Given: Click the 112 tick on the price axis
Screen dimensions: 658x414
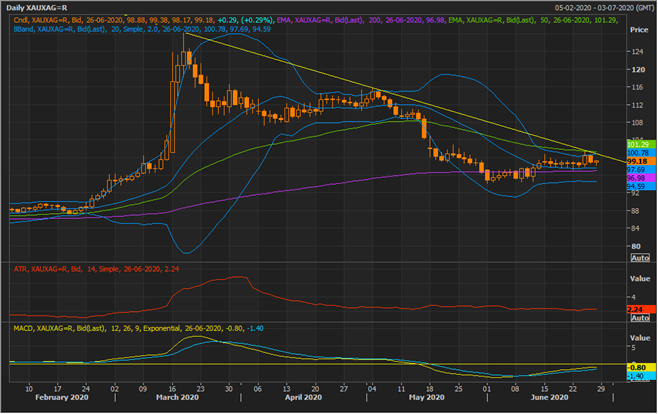Looking at the screenshot, I should (x=637, y=105).
